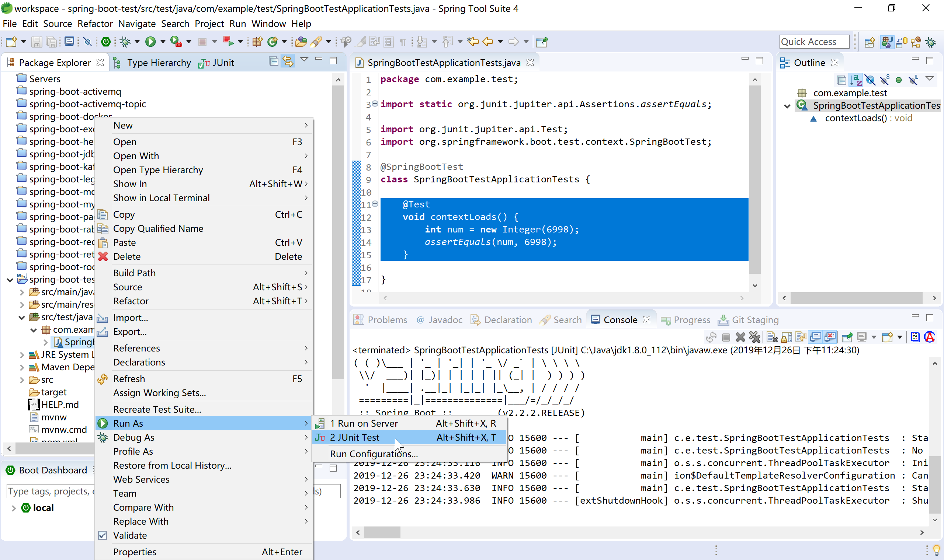Image resolution: width=944 pixels, height=560 pixels.
Task: Open the Refactor menu in menu bar
Action: [95, 24]
